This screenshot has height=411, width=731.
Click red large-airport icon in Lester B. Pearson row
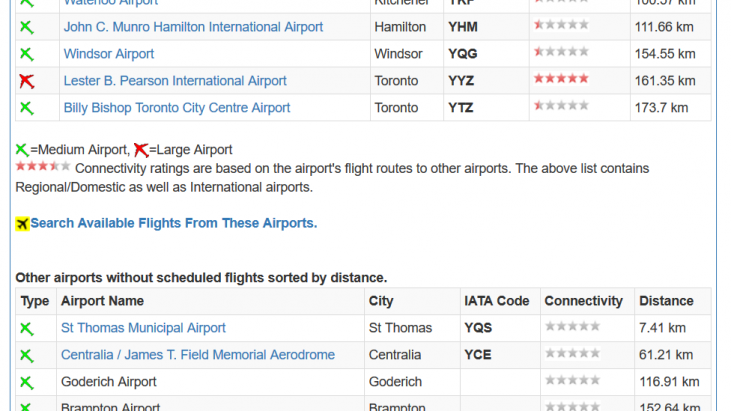point(27,81)
